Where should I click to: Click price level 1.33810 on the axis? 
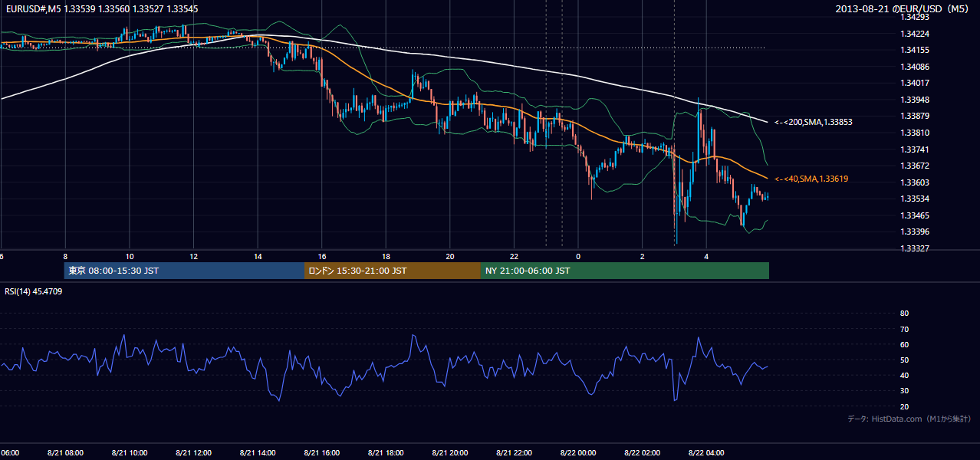click(916, 133)
